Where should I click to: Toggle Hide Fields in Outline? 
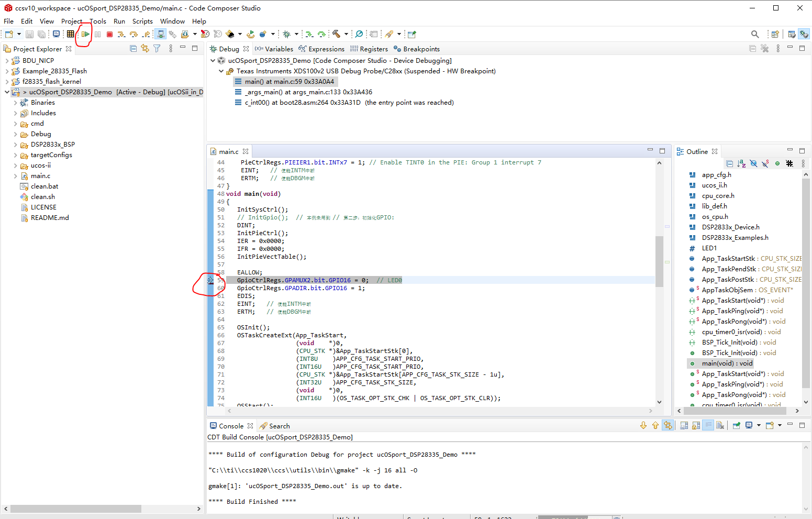point(753,164)
